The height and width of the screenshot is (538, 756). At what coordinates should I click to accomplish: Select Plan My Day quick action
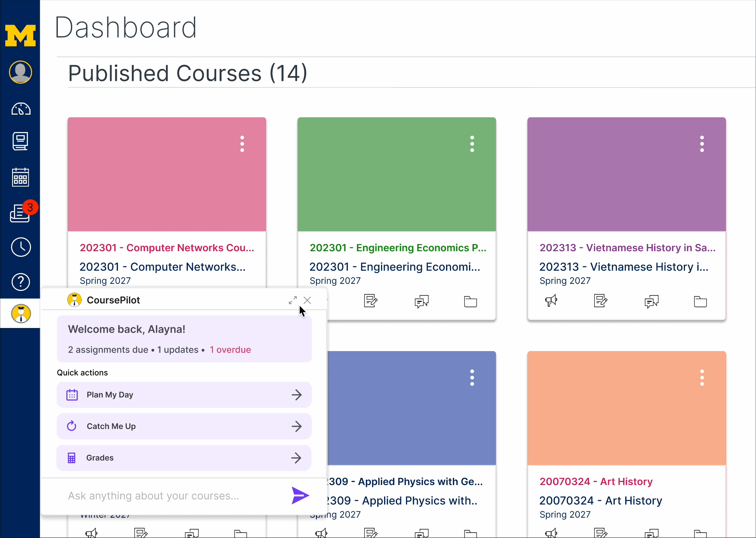click(x=184, y=395)
